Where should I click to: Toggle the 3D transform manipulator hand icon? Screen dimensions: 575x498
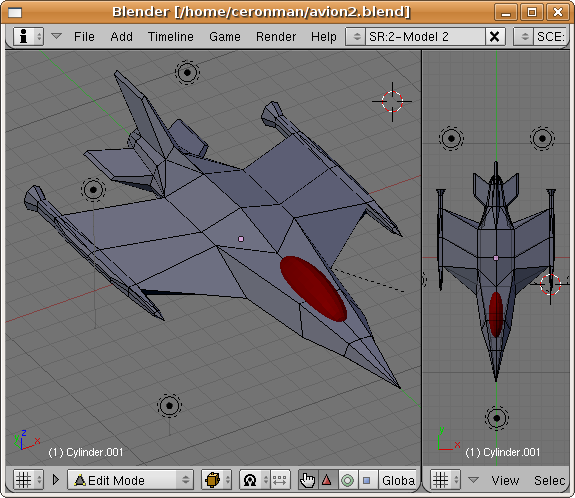[307, 480]
